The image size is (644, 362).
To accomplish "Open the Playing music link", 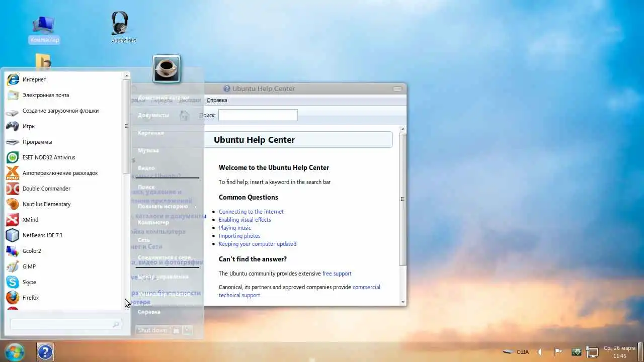I will [235, 228].
